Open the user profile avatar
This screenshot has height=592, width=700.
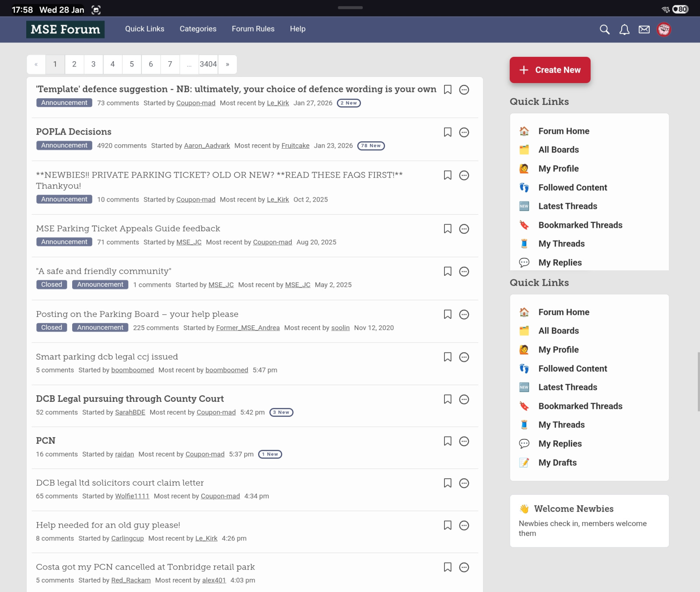point(664,29)
